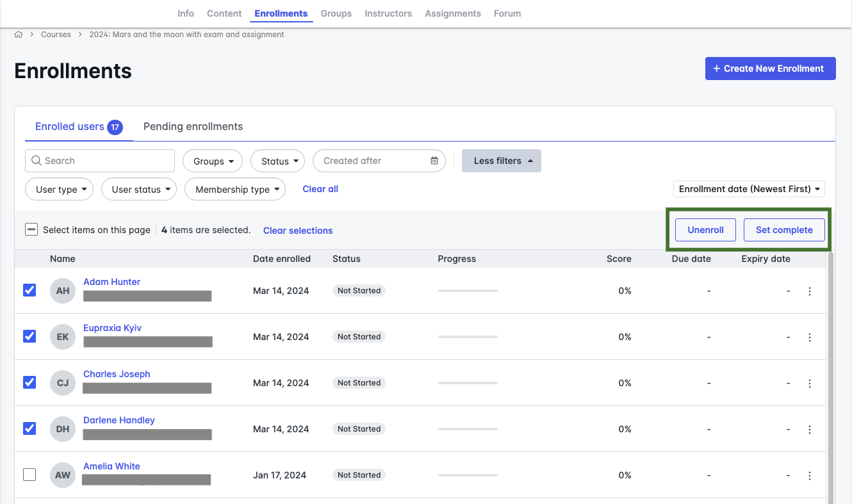This screenshot has width=852, height=504.
Task: Click the Clear selections link
Action: pos(298,231)
